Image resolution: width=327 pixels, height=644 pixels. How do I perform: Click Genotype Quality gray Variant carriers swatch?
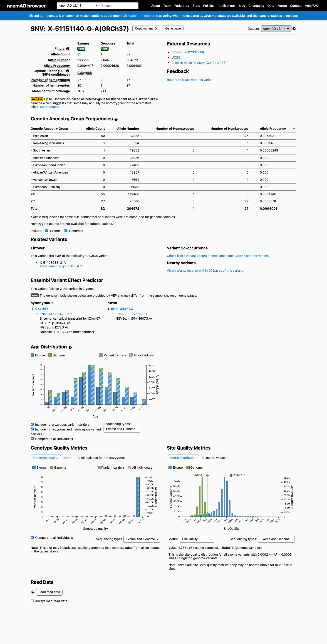point(99,467)
